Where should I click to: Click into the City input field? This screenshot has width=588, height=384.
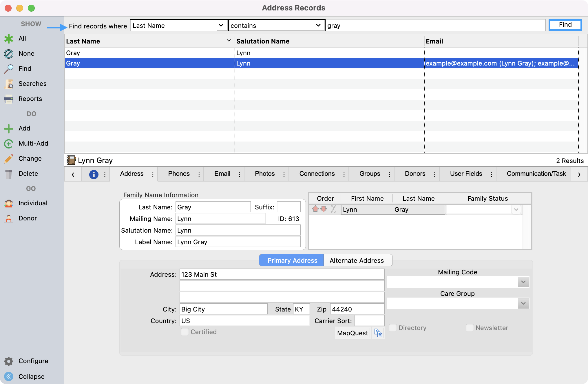point(223,309)
